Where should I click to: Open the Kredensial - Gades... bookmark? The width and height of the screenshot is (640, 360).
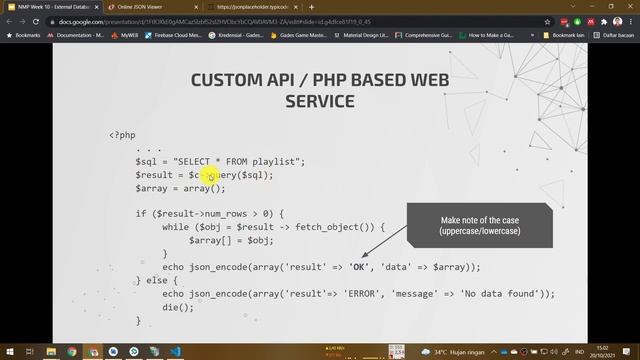point(236,36)
